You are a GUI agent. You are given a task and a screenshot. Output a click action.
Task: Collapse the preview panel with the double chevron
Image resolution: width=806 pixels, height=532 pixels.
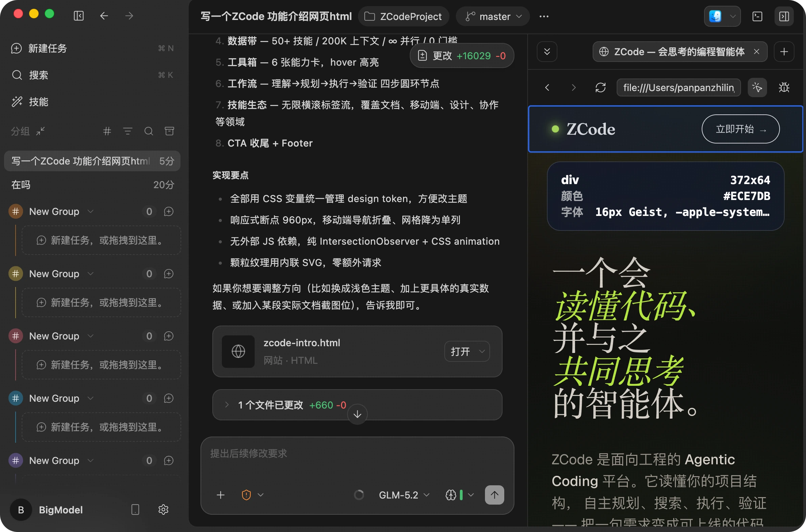[x=547, y=51]
